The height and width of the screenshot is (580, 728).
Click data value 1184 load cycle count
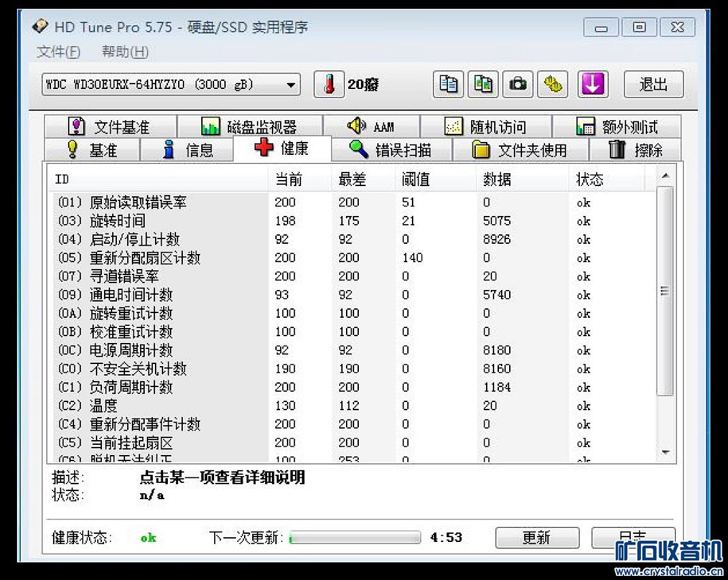(x=497, y=387)
